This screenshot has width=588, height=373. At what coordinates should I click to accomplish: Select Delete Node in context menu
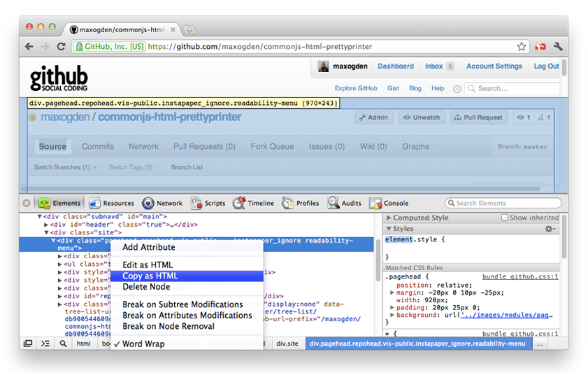(x=146, y=287)
